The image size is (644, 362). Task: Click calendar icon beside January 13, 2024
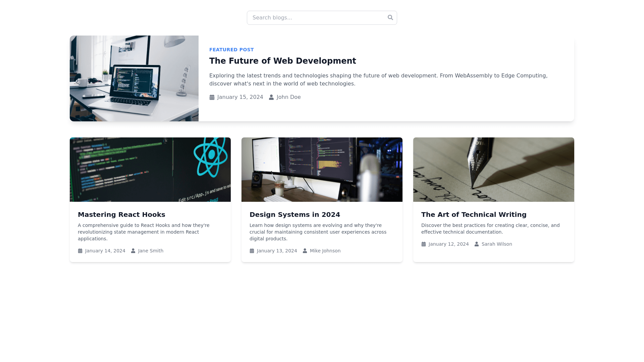pyautogui.click(x=252, y=251)
